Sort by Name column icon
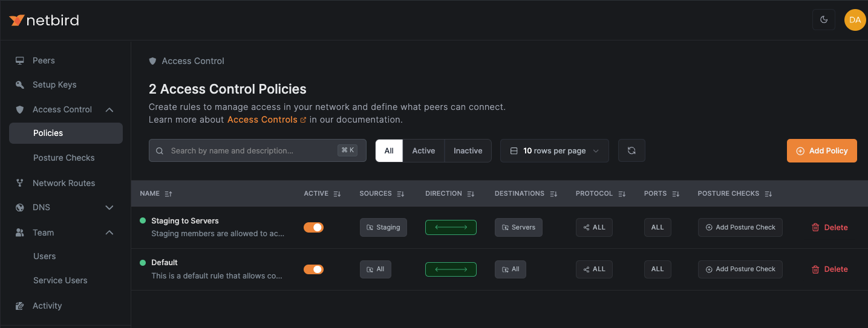Screen dimensions: 868x328 click(169, 194)
